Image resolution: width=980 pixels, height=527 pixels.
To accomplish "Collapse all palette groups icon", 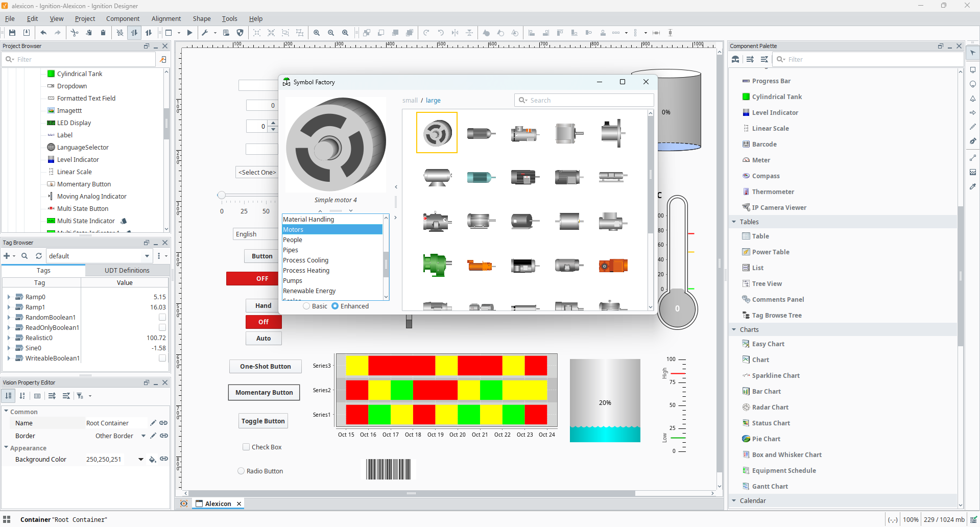I will tap(764, 59).
